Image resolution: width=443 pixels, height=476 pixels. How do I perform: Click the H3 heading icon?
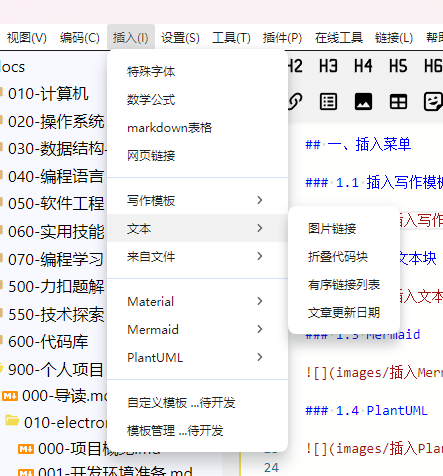pos(328,66)
